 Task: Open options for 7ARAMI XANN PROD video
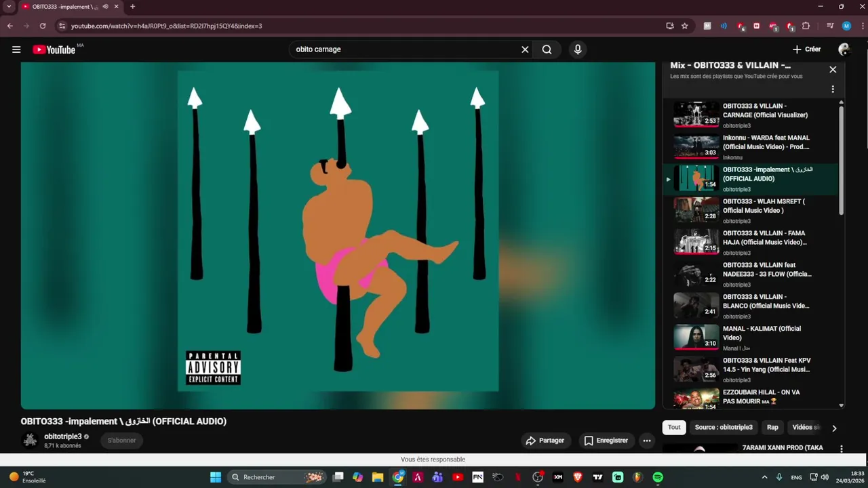click(842, 449)
